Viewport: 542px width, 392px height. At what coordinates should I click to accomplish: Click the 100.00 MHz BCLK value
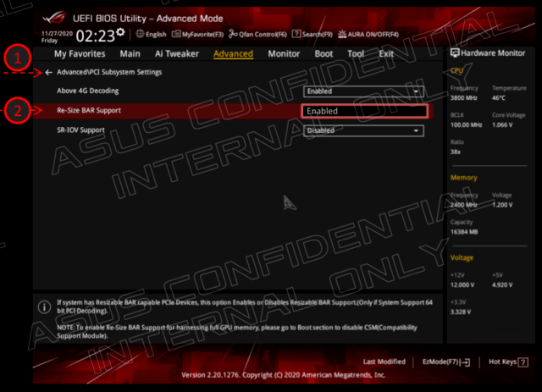tap(467, 124)
